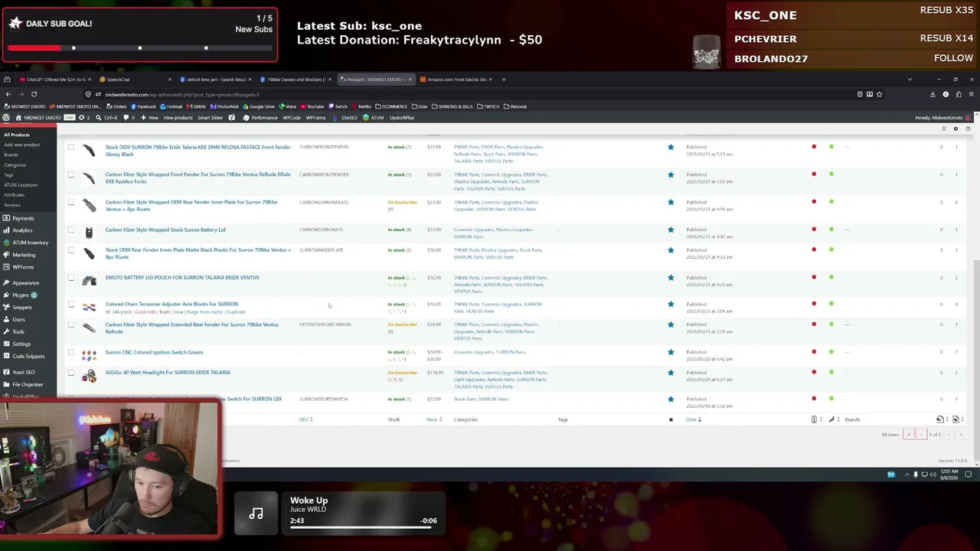The width and height of the screenshot is (980, 551).
Task: Toggle featured star for GiGiGo 40 Watt Headlight
Action: [x=671, y=373]
